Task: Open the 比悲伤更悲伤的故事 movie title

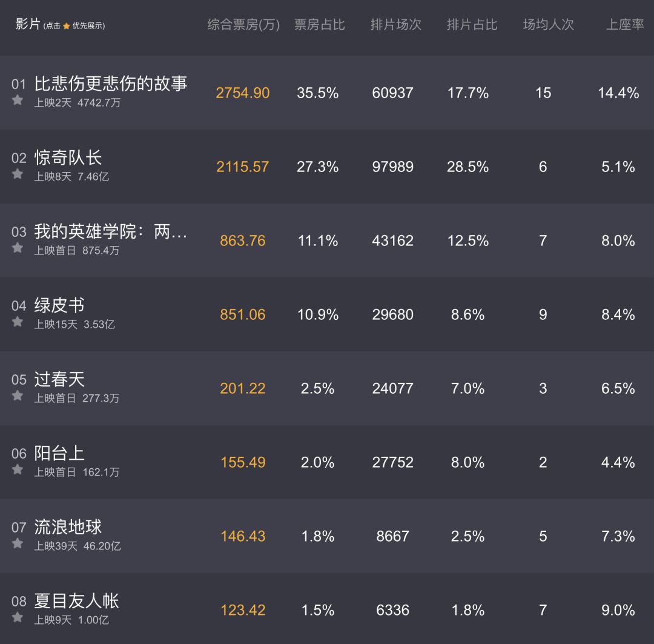Action: click(111, 84)
